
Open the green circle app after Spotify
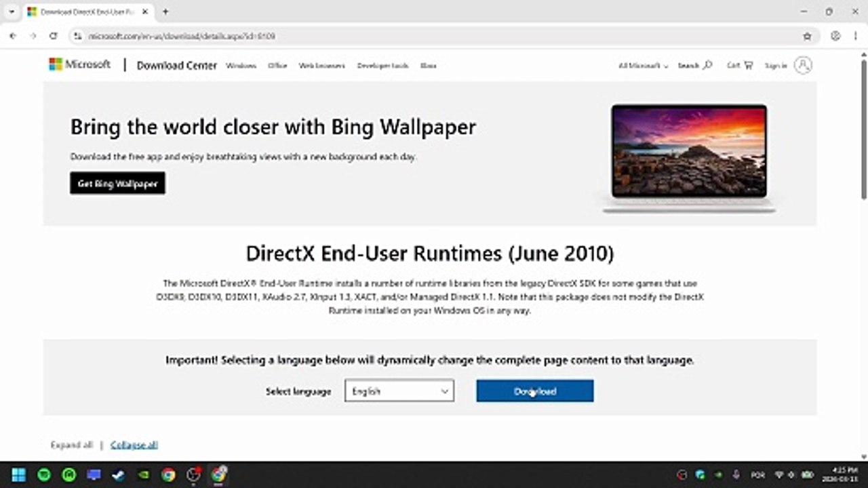tap(69, 474)
